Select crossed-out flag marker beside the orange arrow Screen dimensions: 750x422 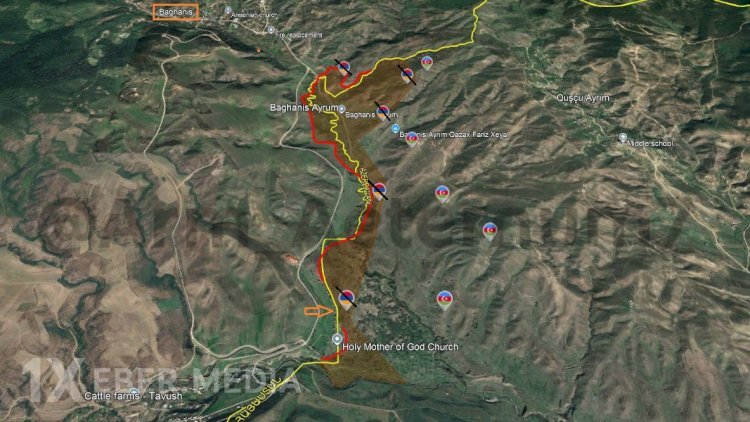[346, 299]
